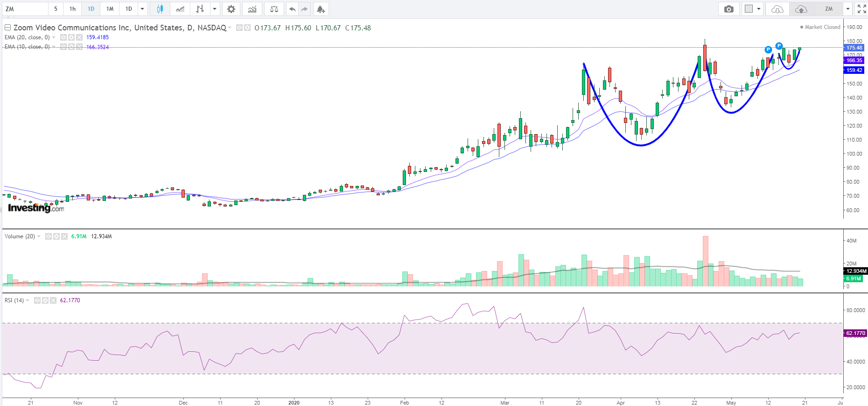868x406 pixels.
Task: Expand the ZM saved chart dropdown arrow
Action: pos(848,9)
